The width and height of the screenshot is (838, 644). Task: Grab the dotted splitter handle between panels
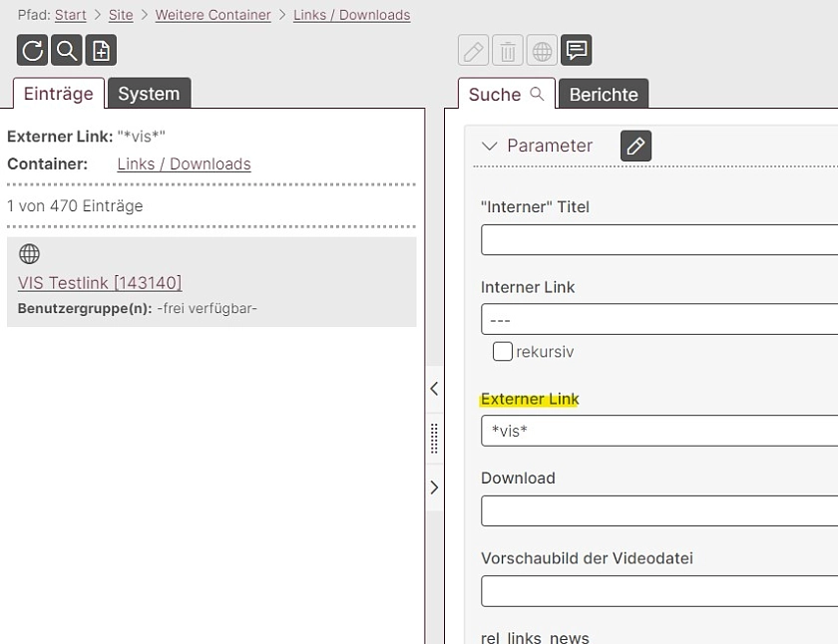tap(434, 438)
